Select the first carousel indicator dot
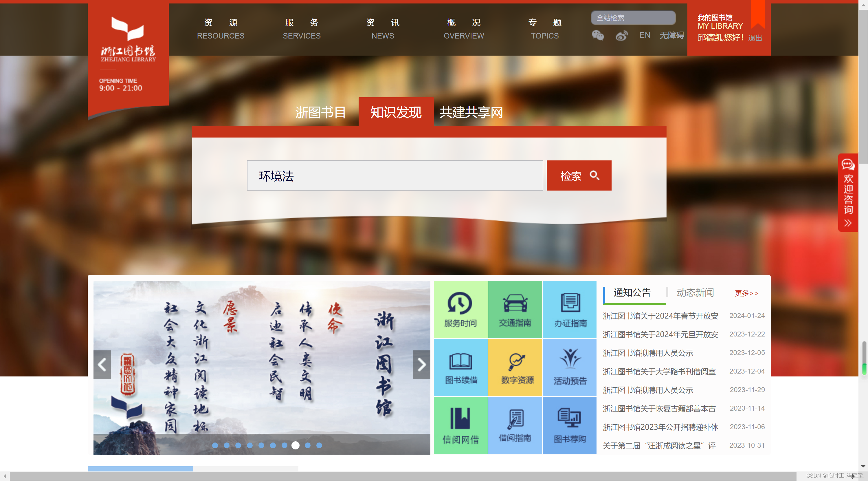 coord(215,445)
